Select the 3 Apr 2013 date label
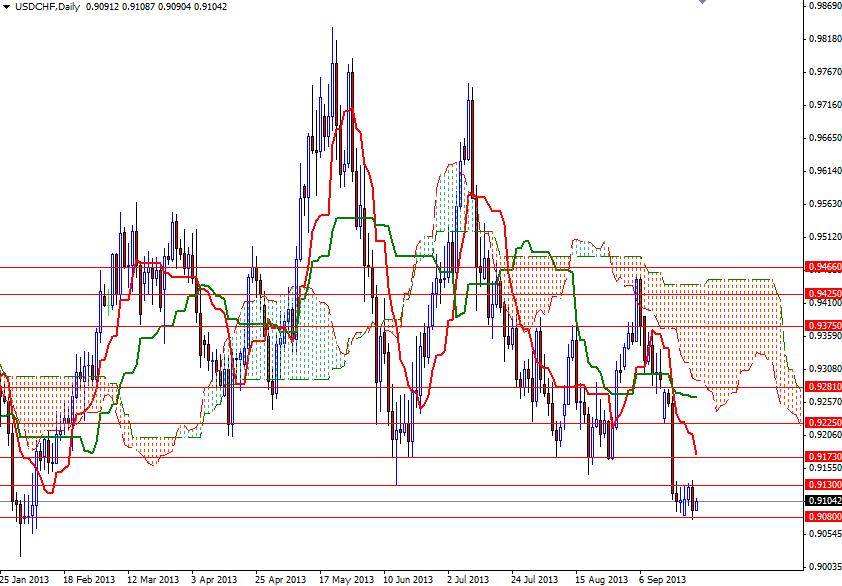Viewport: 842px width, 586px height. pos(216,579)
